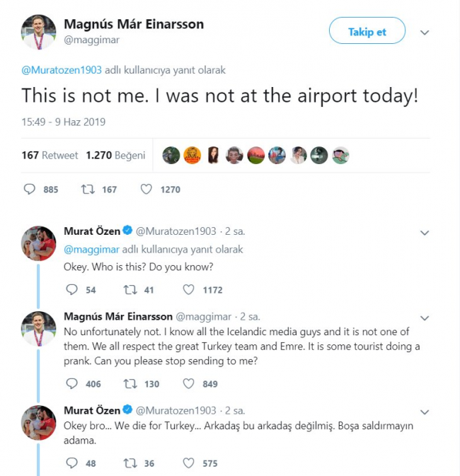Like the reply with 1172 likes

click(x=189, y=289)
